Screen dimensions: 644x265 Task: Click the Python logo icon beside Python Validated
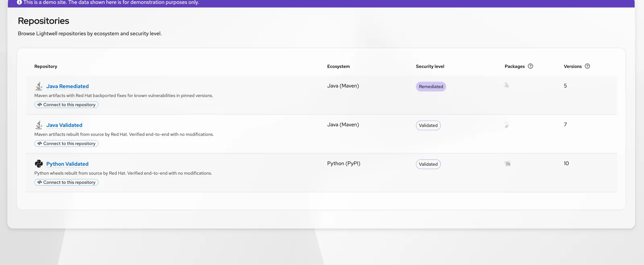tap(39, 164)
